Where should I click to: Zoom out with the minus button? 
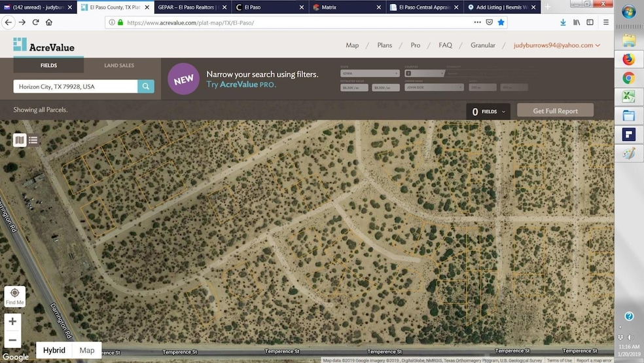pos(12,339)
